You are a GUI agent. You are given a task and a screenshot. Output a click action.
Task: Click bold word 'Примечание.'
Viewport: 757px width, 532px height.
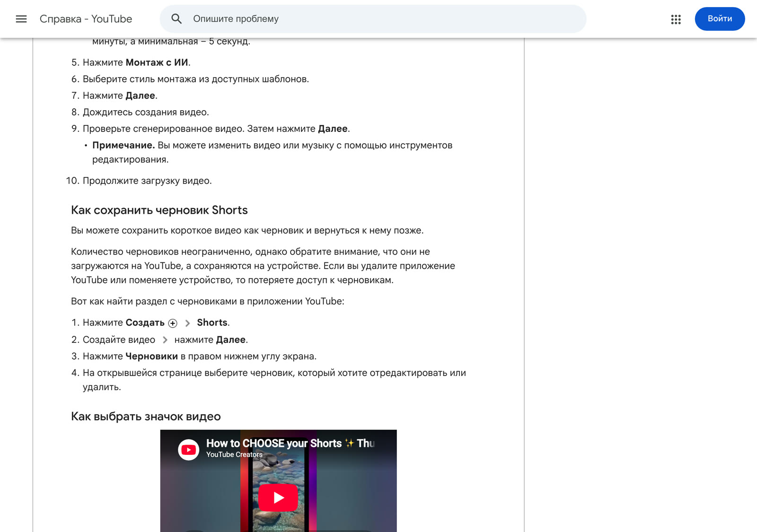pyautogui.click(x=123, y=145)
